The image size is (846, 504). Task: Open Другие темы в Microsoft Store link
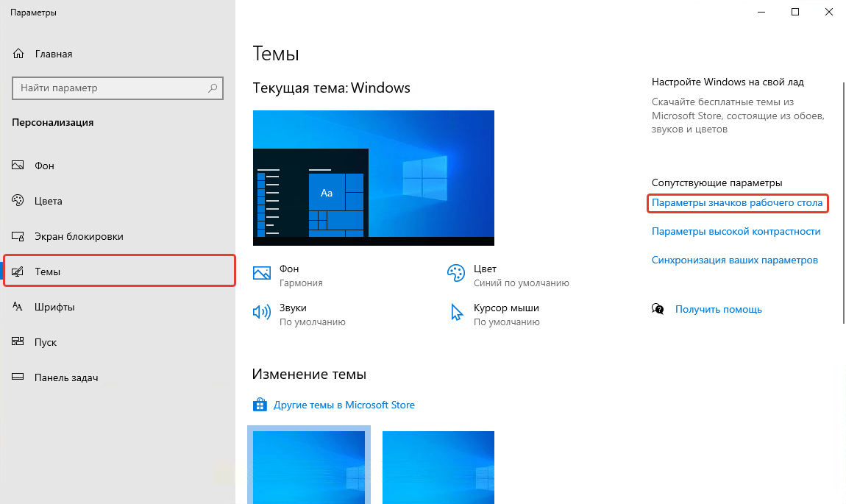[344, 405]
